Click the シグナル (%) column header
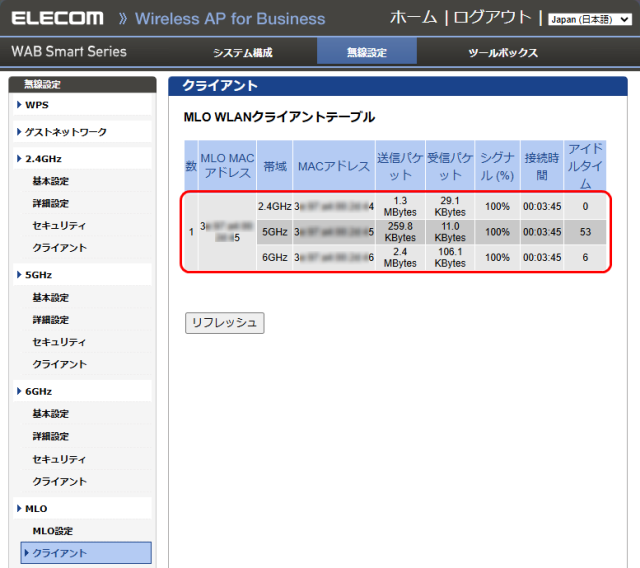Screen dimensions: 640x568 (x=497, y=165)
